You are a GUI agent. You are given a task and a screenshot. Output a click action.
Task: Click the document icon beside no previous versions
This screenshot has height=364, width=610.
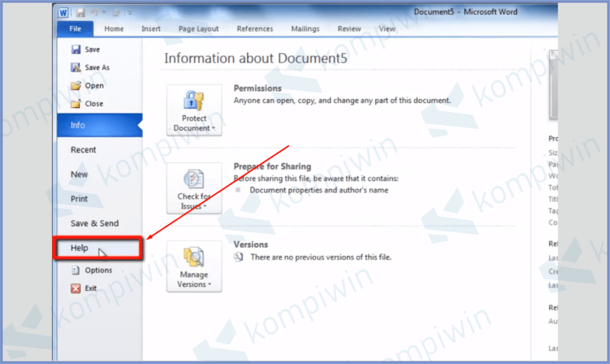(239, 257)
